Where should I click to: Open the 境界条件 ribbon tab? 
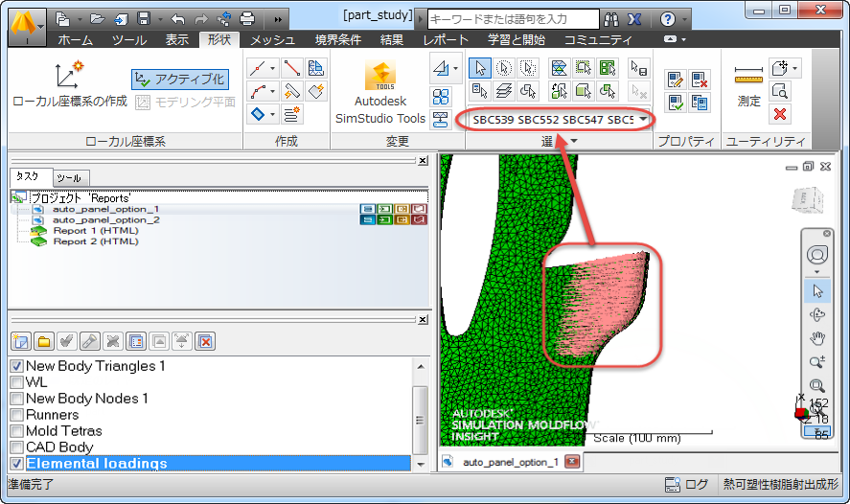[x=338, y=39]
